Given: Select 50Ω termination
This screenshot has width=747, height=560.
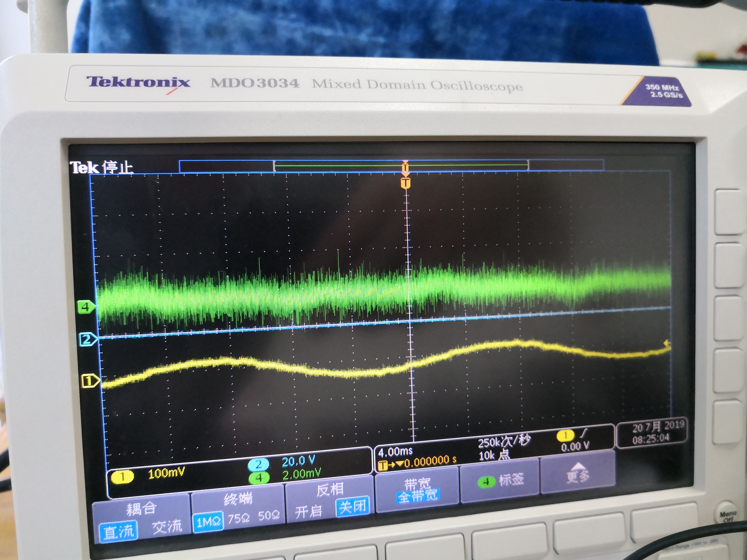Looking at the screenshot, I should point(269,515).
